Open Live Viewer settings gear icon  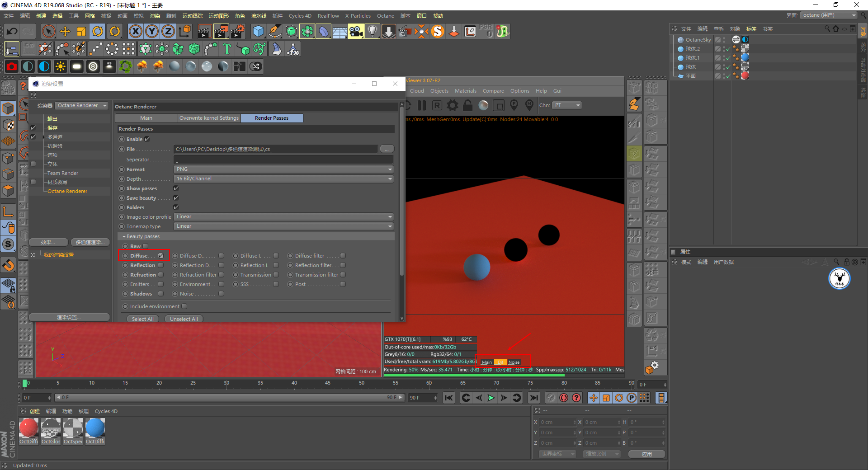coord(452,105)
